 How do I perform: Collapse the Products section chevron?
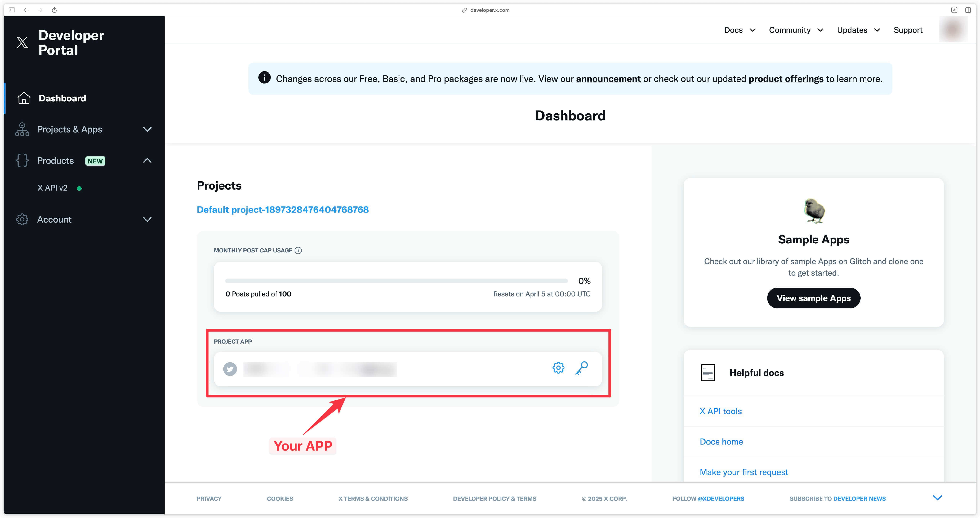(x=147, y=161)
